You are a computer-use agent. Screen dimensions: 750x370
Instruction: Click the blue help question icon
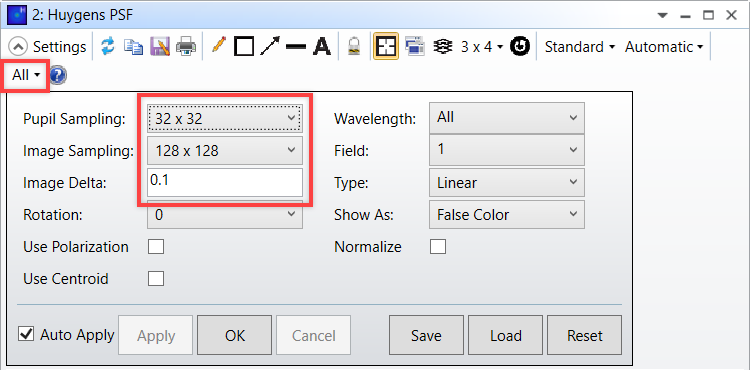[58, 76]
